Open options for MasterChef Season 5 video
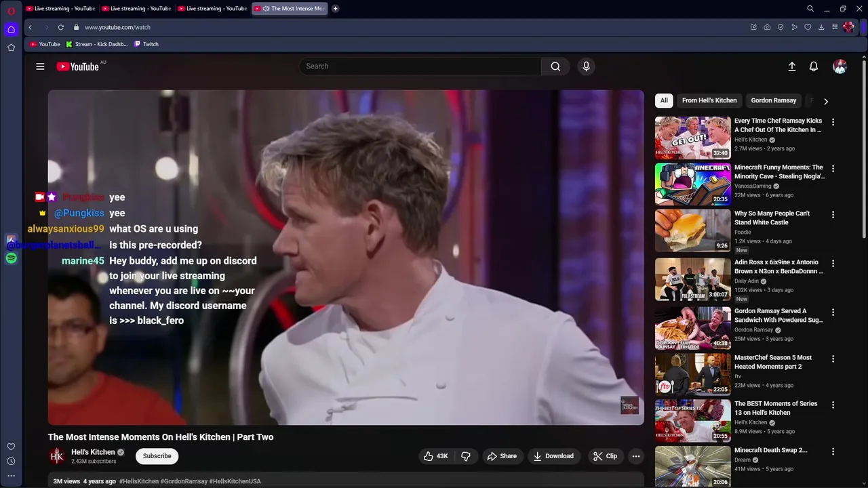The image size is (868, 488). point(833,359)
